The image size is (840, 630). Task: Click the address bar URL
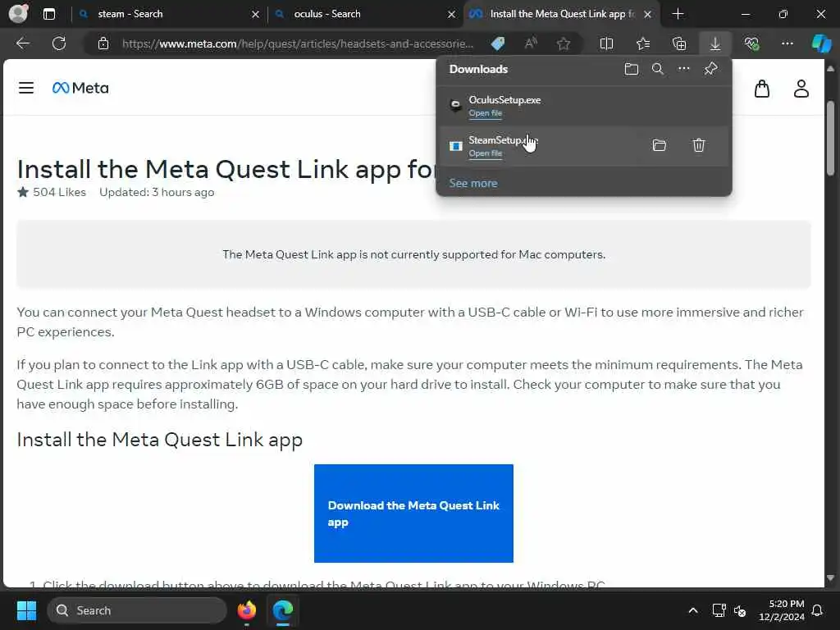[297, 43]
